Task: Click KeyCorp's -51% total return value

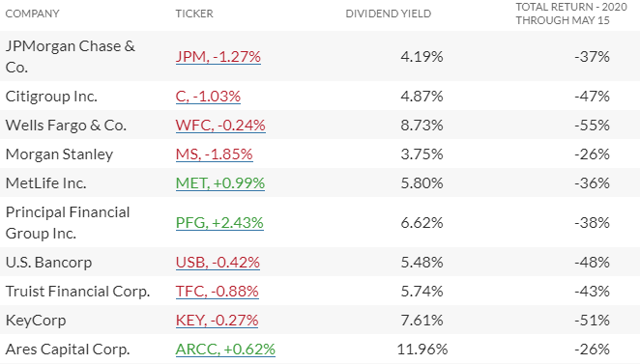Action: tap(592, 320)
